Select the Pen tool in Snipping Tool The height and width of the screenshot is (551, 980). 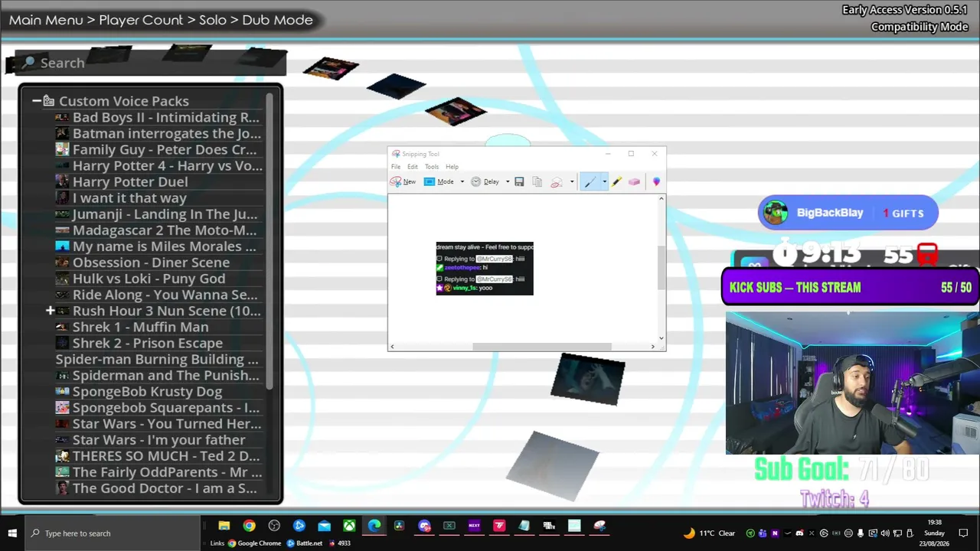click(589, 181)
